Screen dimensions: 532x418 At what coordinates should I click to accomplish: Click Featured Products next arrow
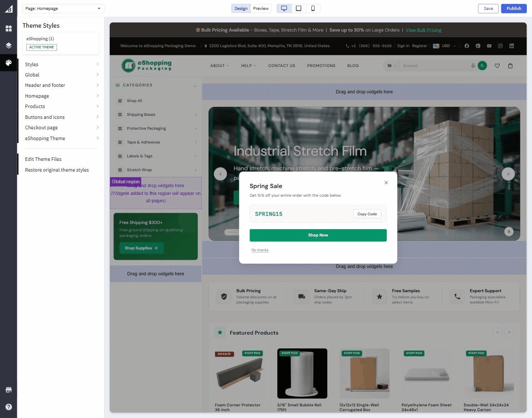click(x=509, y=332)
